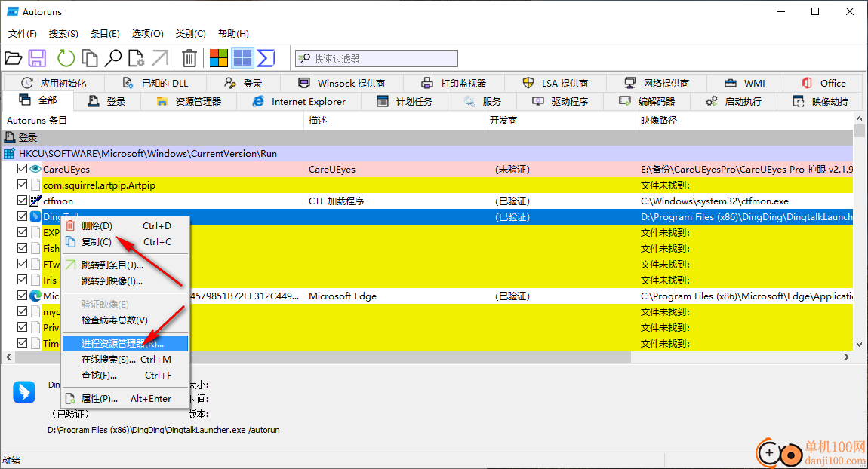Click the Sigma VirusTotal toolbar icon
Image resolution: width=868 pixels, height=469 pixels.
click(x=266, y=58)
